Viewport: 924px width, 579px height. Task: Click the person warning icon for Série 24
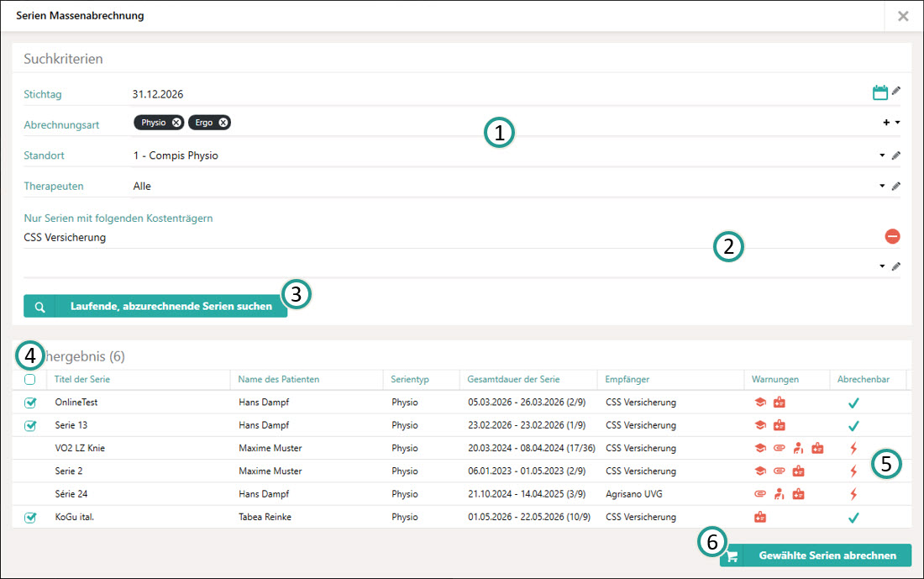coord(779,494)
